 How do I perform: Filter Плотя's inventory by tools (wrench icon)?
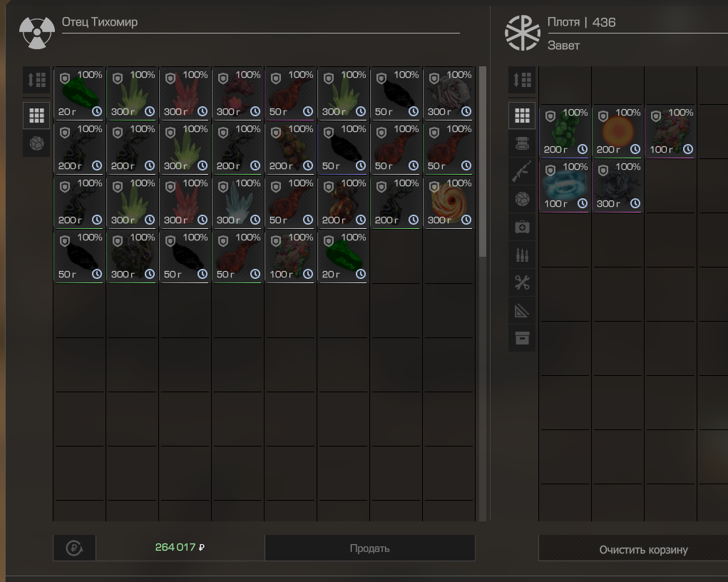pos(522,282)
